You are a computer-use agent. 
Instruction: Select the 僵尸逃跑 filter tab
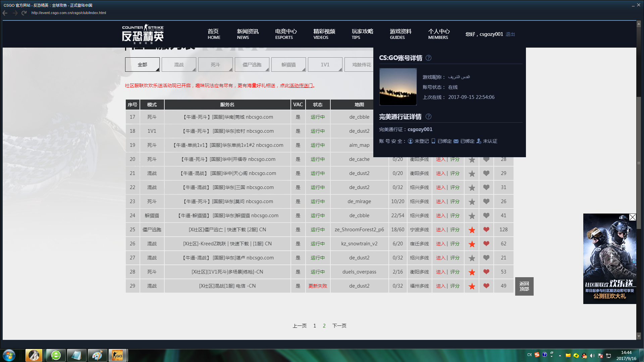point(252,65)
